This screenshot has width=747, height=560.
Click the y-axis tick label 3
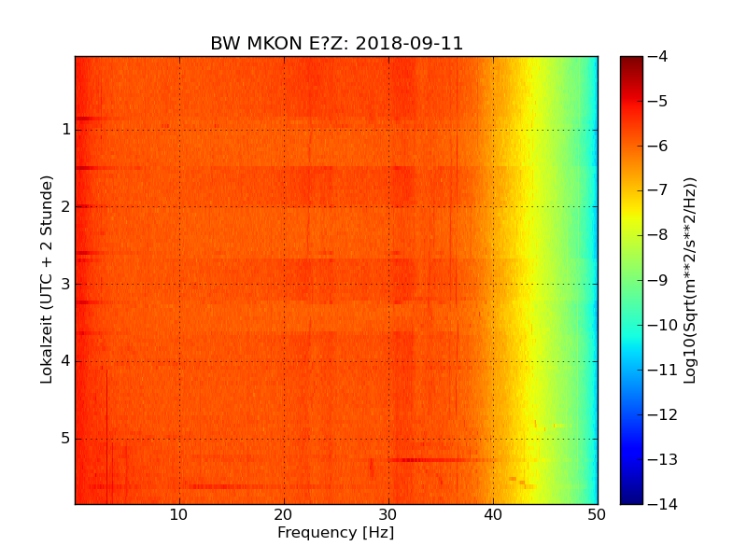tap(66, 284)
